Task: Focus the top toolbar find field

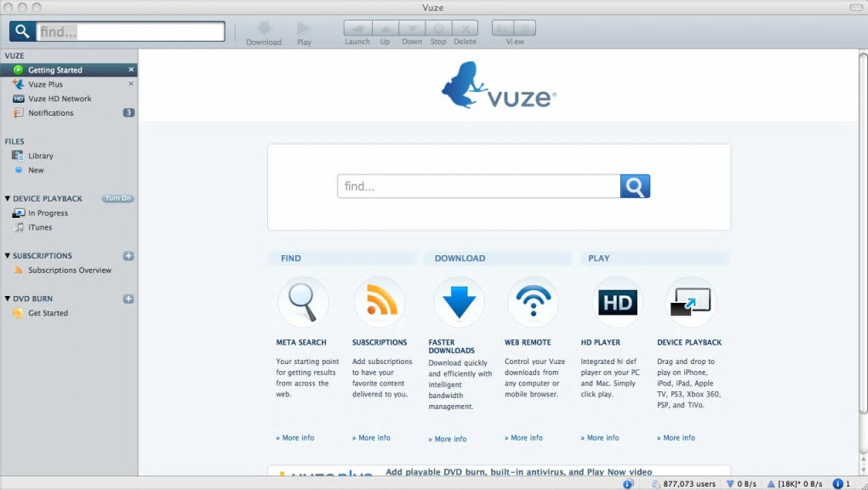Action: coord(130,31)
